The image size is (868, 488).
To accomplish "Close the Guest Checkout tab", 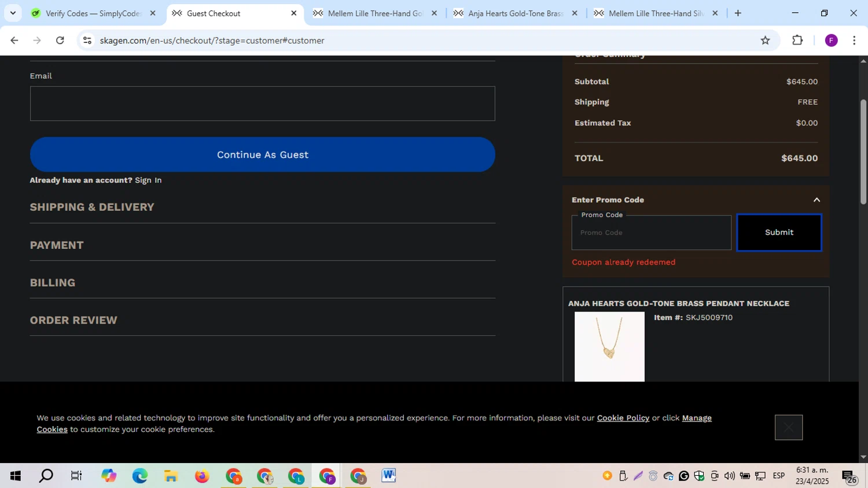I will pyautogui.click(x=293, y=13).
